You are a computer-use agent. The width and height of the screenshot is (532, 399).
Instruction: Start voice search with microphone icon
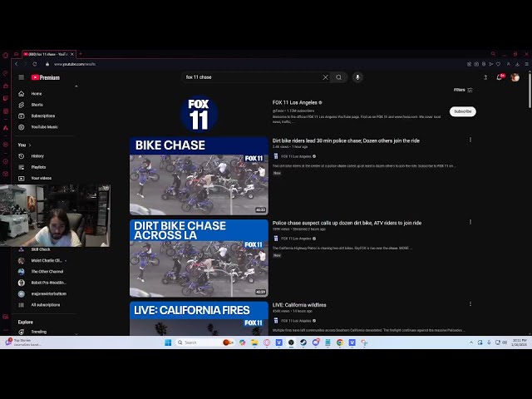coord(357,77)
